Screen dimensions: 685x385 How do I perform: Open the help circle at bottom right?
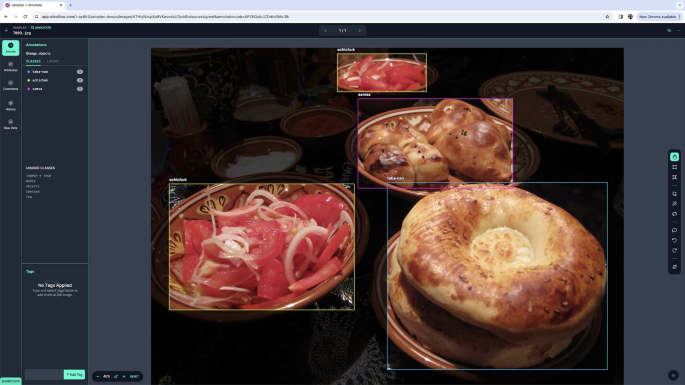(x=673, y=375)
